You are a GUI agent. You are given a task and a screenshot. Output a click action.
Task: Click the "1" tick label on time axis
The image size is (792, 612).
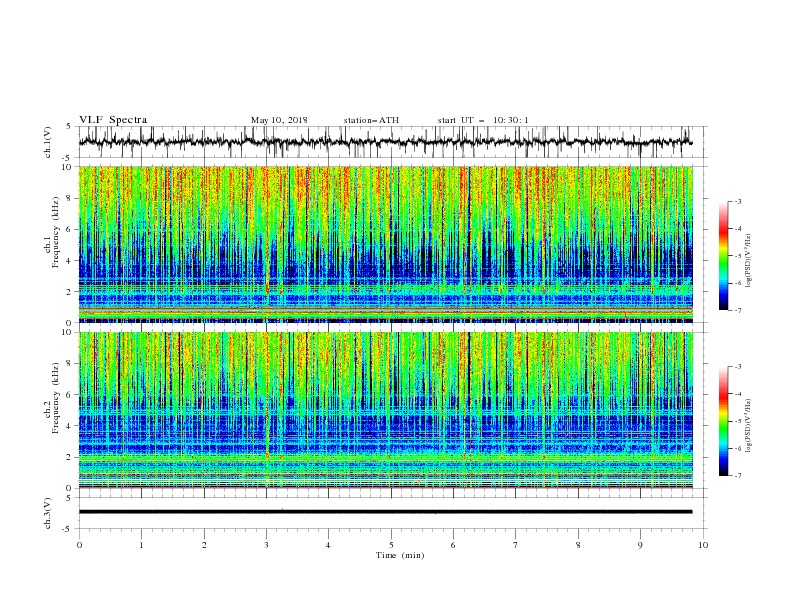click(141, 545)
